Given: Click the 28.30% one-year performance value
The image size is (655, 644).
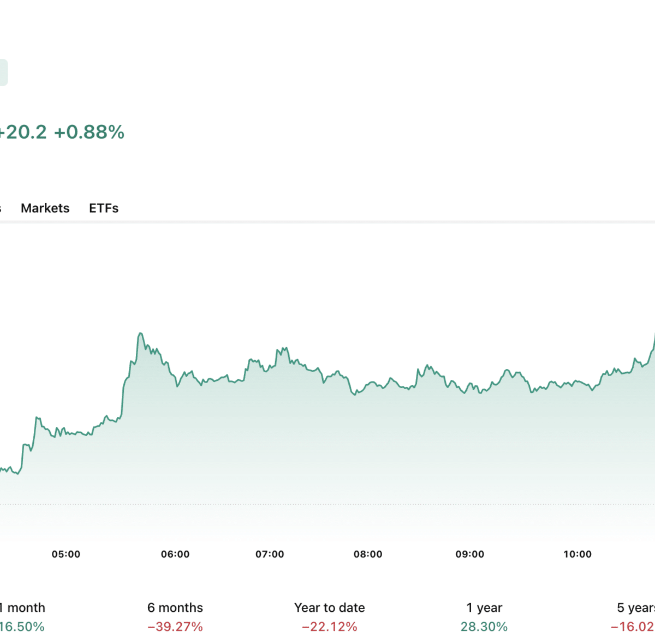Looking at the screenshot, I should [484, 627].
